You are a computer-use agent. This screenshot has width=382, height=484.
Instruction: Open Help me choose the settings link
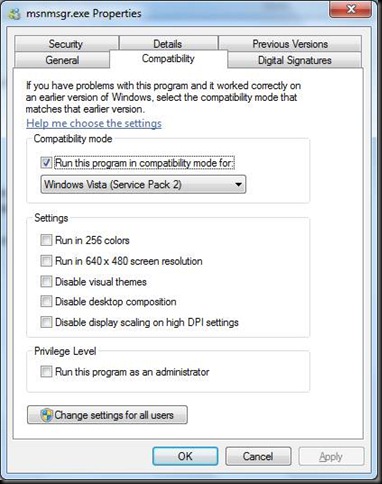(94, 123)
